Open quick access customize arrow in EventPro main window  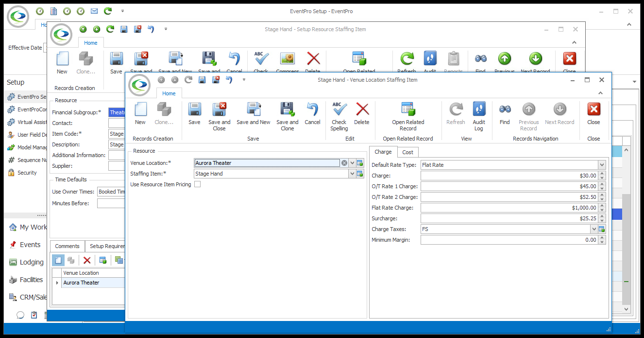click(122, 11)
